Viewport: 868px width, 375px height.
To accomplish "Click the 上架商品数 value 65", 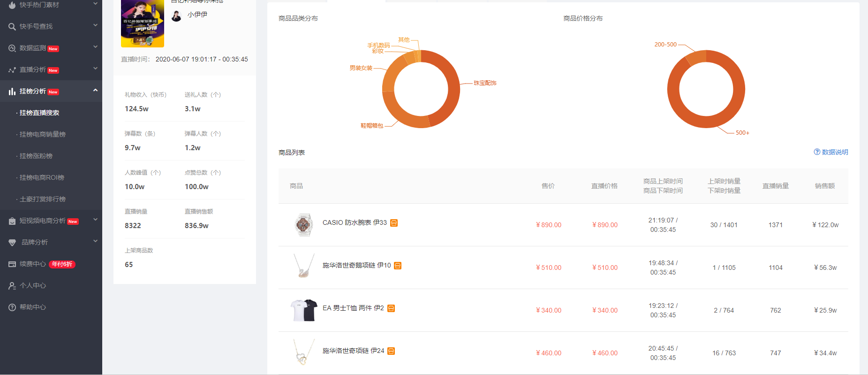I will tap(128, 265).
